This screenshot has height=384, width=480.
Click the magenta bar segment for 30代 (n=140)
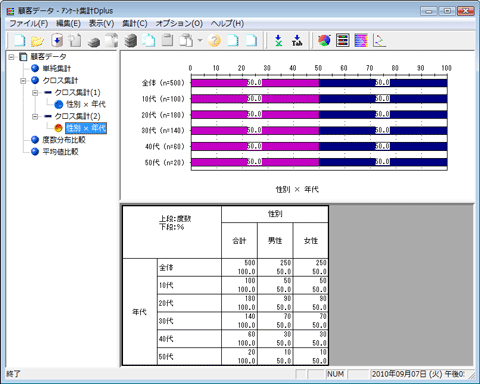(x=255, y=131)
